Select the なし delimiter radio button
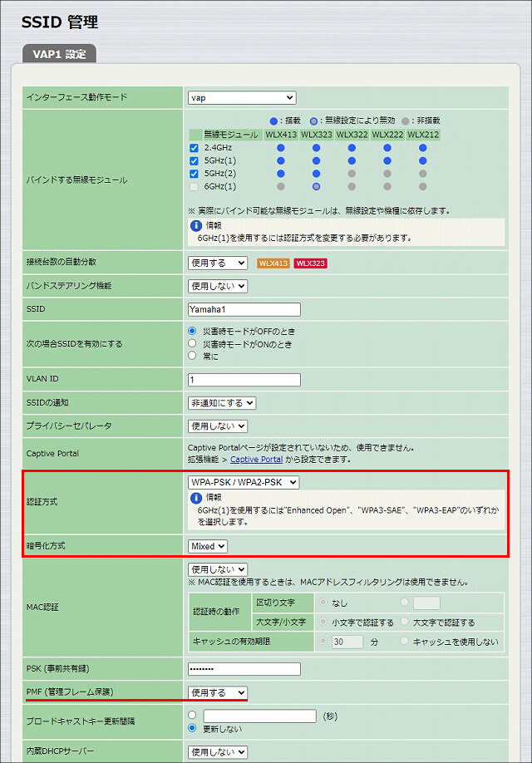 (323, 603)
